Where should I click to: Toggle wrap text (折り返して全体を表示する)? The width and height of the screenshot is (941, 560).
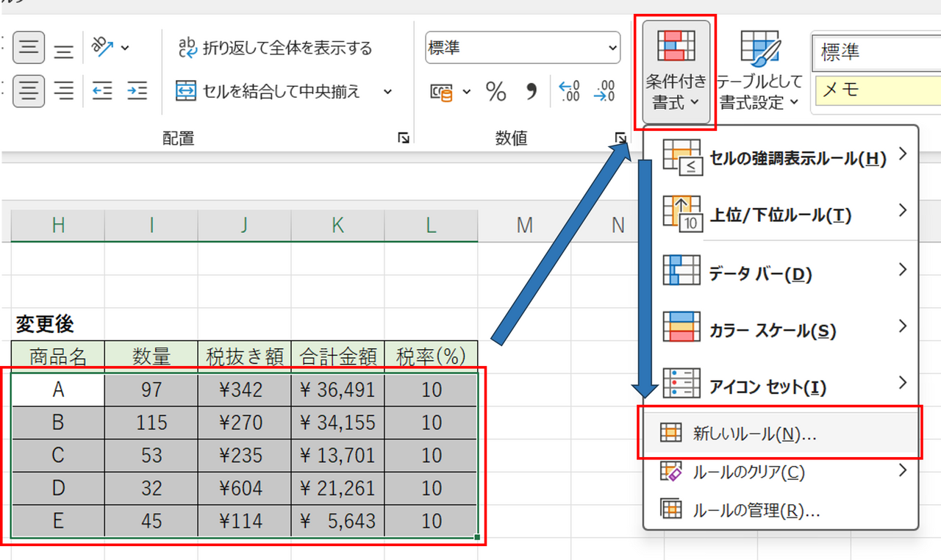pyautogui.click(x=276, y=49)
